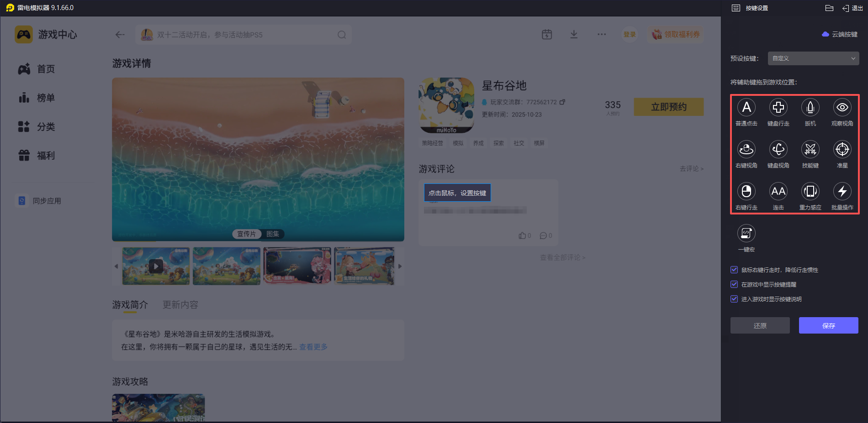The width and height of the screenshot is (868, 423).
Task: Click 领取福利券 coupon button
Action: click(676, 34)
